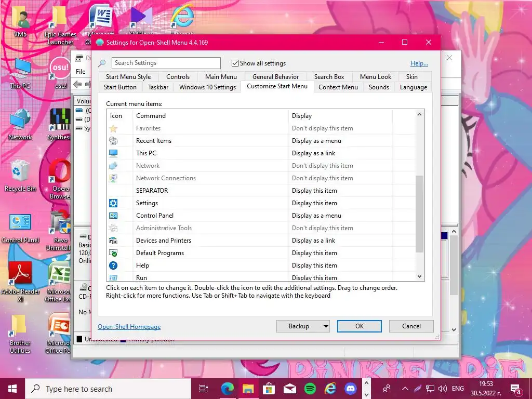Show hidden system tray icons chevron
The width and height of the screenshot is (532, 399).
coord(405,389)
